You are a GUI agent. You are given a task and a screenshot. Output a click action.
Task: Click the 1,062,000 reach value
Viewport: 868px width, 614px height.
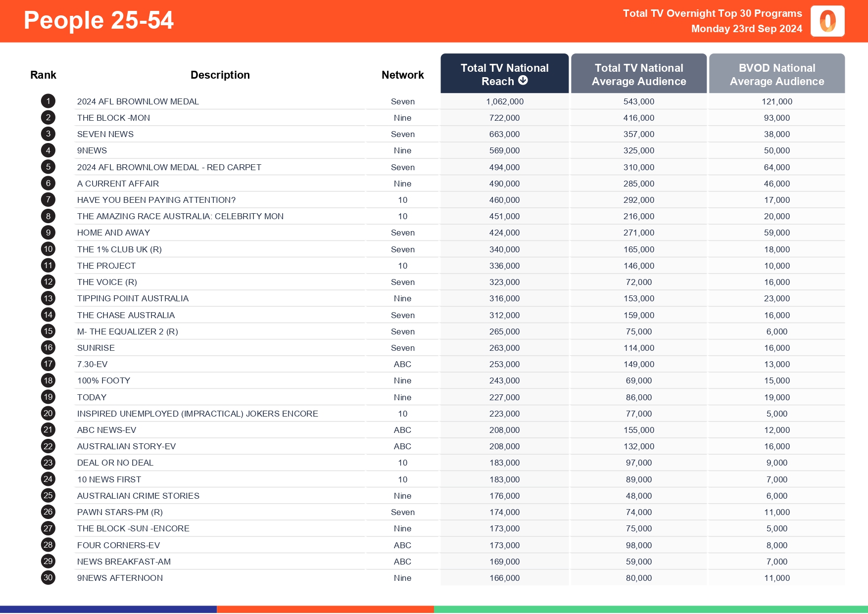(x=505, y=101)
